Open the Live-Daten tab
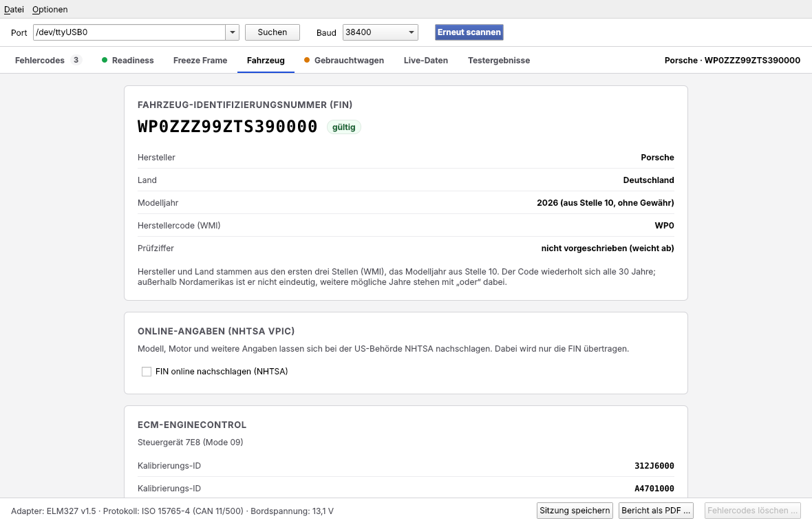This screenshot has width=812, height=523. 426,60
